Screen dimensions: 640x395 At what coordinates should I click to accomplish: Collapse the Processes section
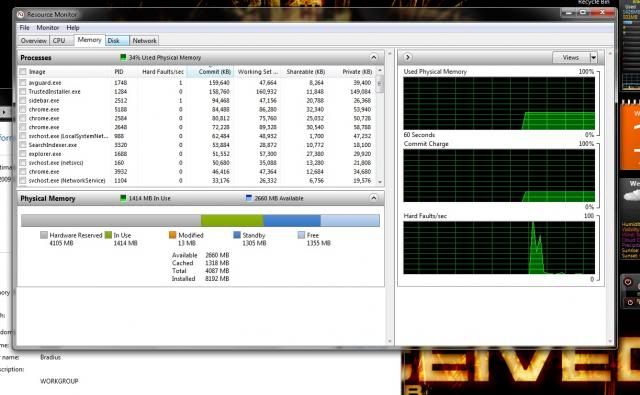pyautogui.click(x=373, y=58)
